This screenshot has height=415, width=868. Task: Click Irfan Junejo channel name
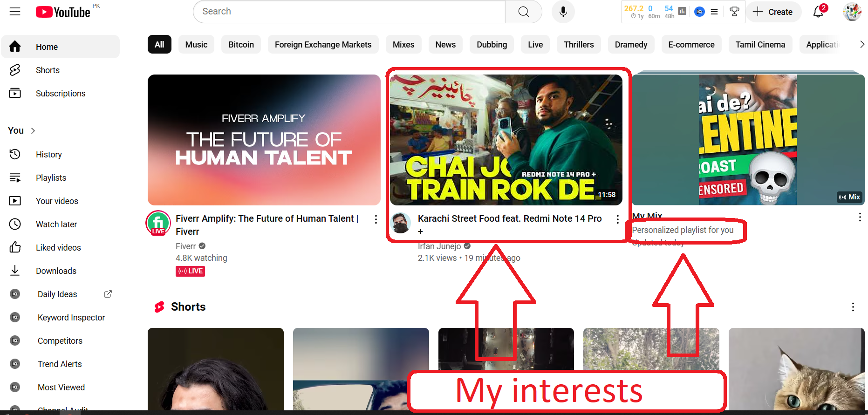click(x=439, y=246)
